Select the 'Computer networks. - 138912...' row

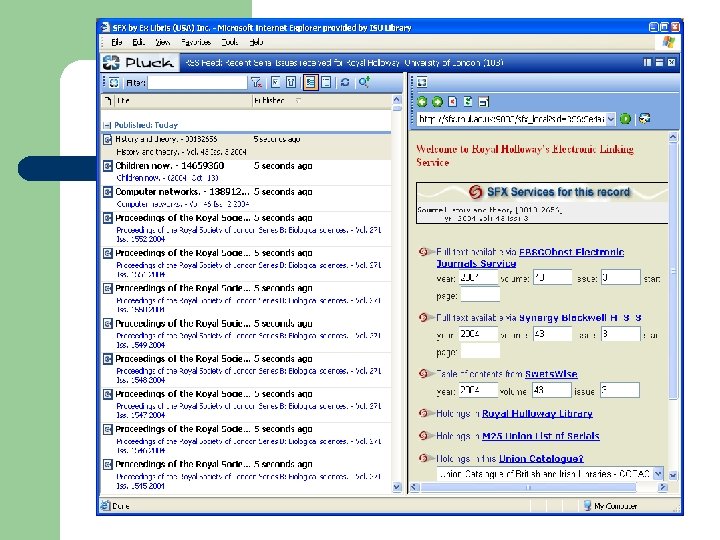click(246, 198)
